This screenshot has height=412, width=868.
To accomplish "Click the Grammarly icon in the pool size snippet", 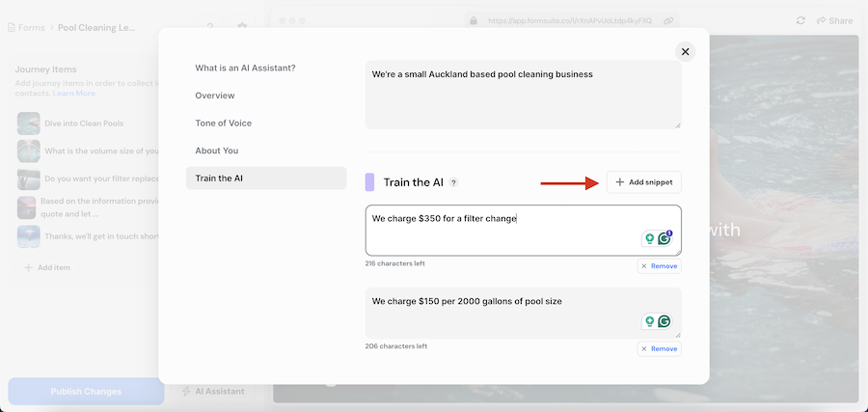I will click(x=664, y=321).
